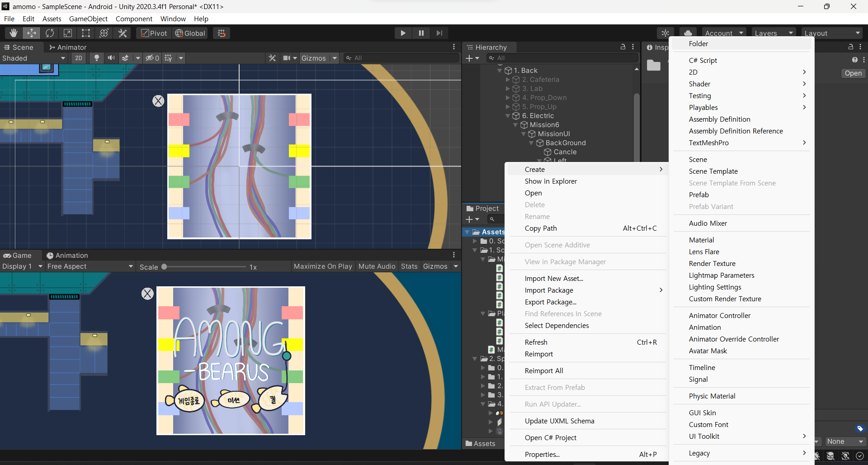This screenshot has width=868, height=465.
Task: Open the Component menu
Action: [x=134, y=19]
